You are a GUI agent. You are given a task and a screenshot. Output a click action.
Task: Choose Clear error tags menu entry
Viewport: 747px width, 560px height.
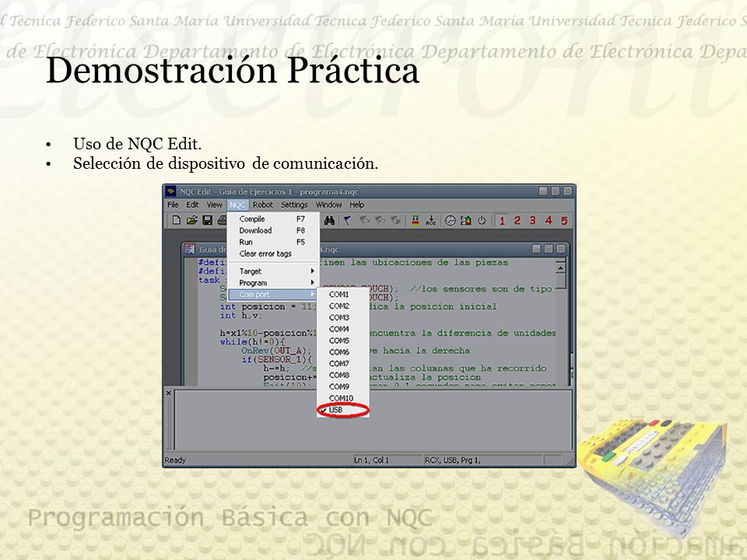(273, 254)
